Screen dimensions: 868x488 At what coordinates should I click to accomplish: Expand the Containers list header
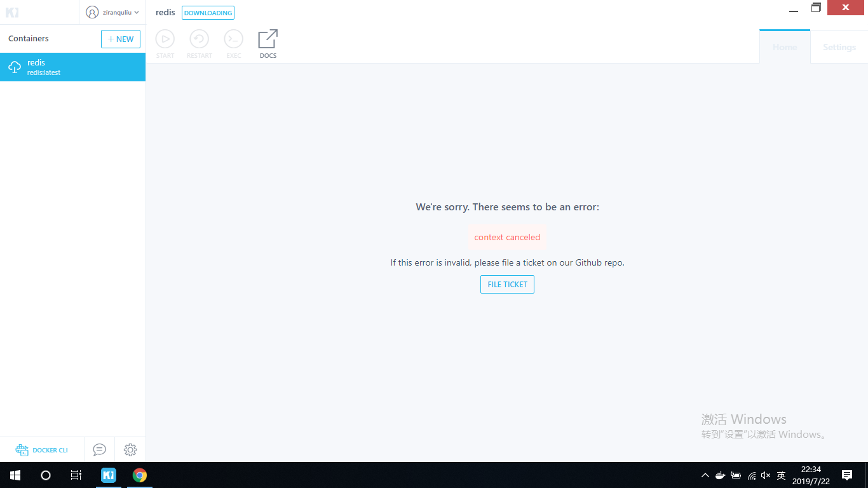click(28, 39)
